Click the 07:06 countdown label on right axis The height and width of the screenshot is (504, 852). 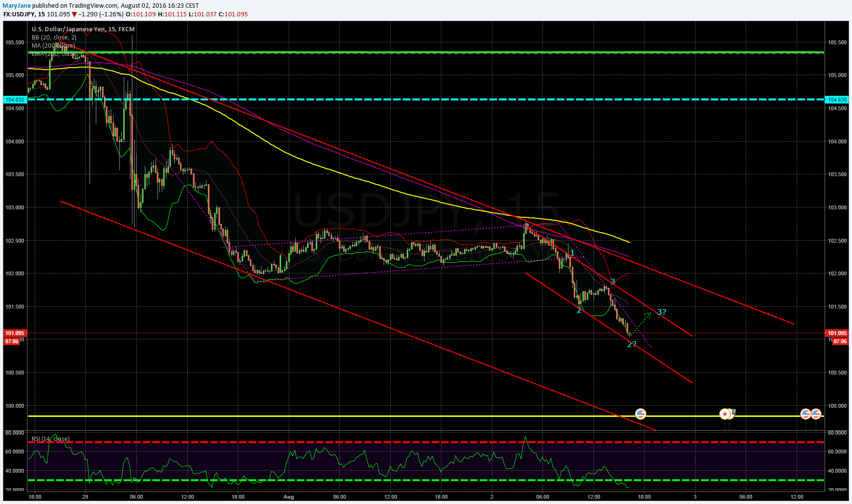(840, 341)
